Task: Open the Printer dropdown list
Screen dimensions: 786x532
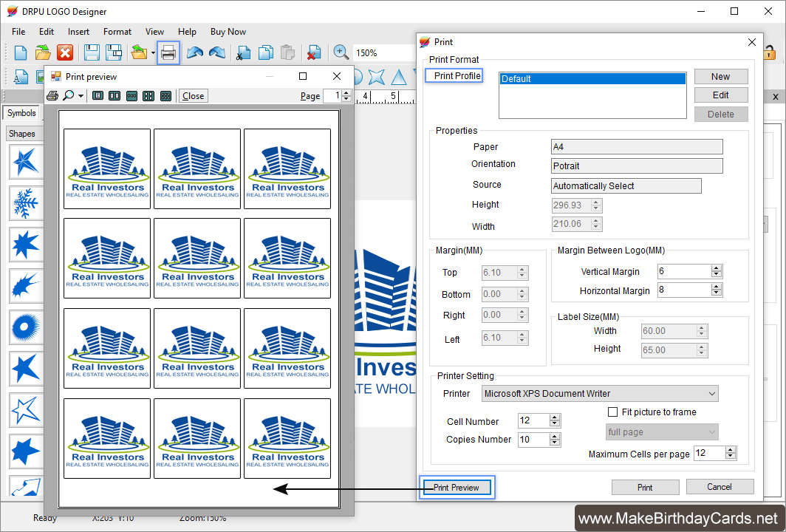Action: [712, 394]
